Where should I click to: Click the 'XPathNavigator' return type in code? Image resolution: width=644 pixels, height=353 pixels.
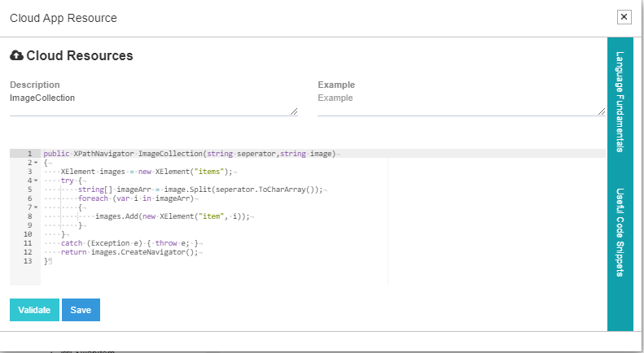click(103, 154)
